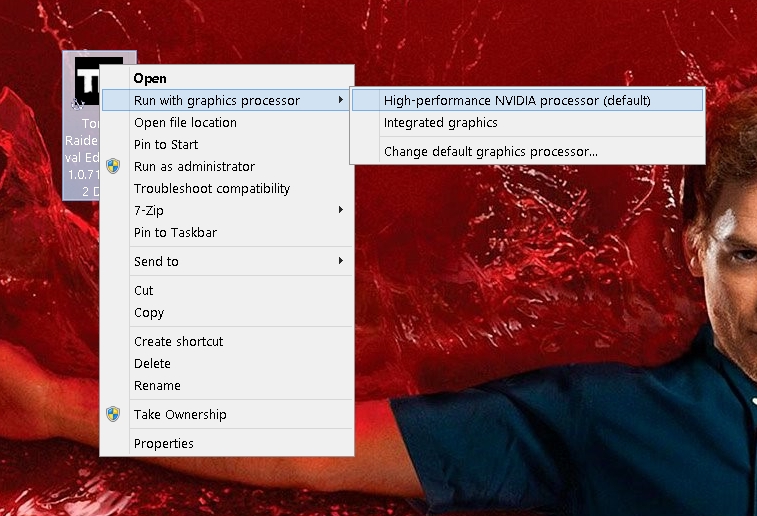The image size is (757, 516).
Task: Click Cut in the context menu
Action: click(227, 291)
